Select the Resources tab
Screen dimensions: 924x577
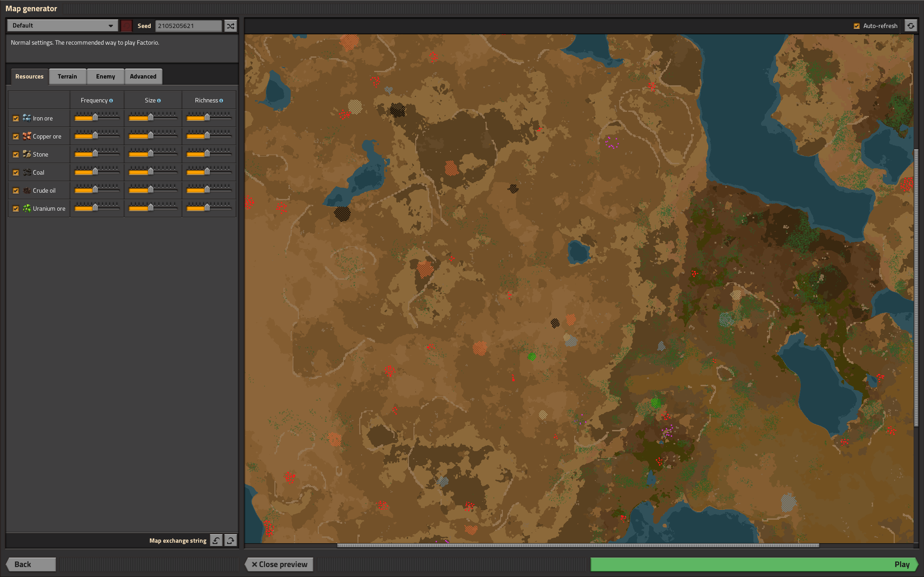coord(29,76)
